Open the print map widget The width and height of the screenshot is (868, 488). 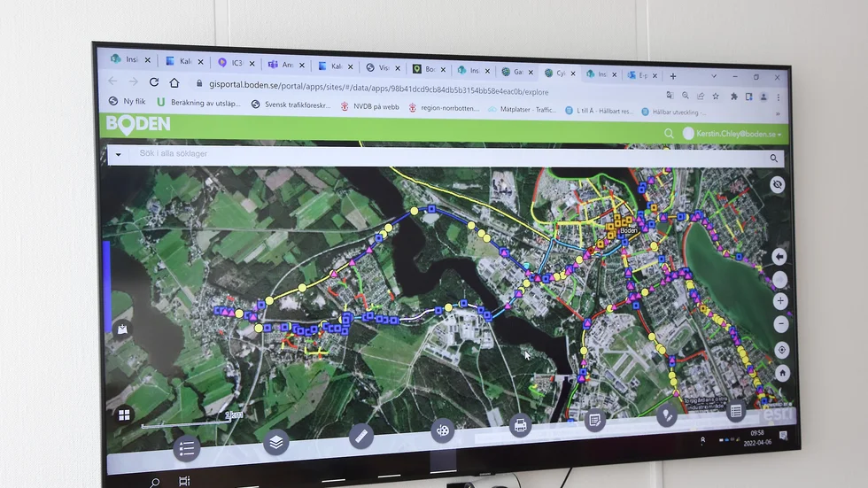520,425
